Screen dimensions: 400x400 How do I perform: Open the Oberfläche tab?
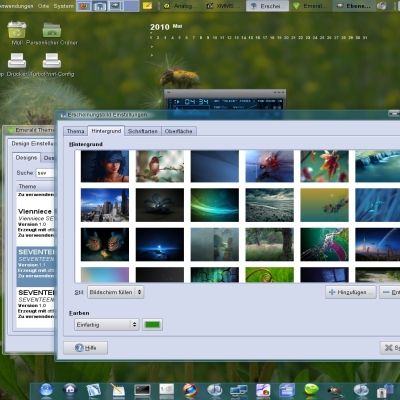(179, 131)
